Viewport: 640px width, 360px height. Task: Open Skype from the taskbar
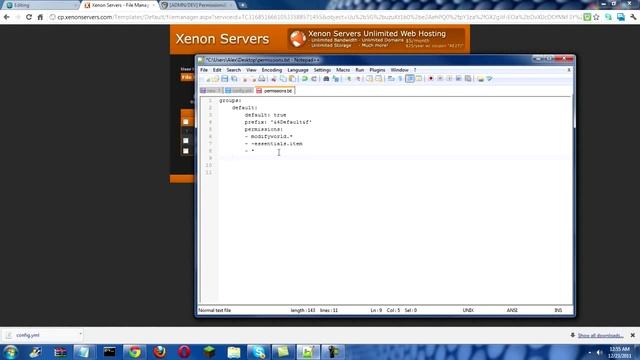[x=258, y=352]
